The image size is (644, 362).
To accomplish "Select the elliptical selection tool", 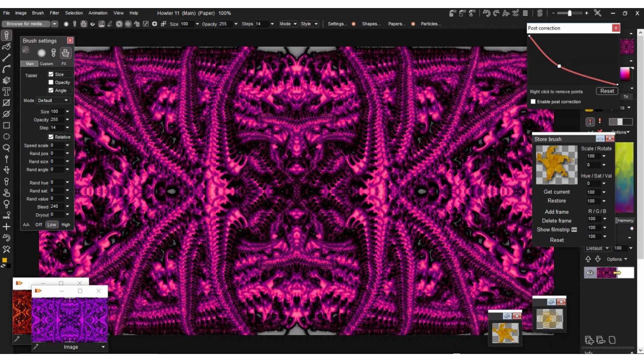I will click(6, 136).
